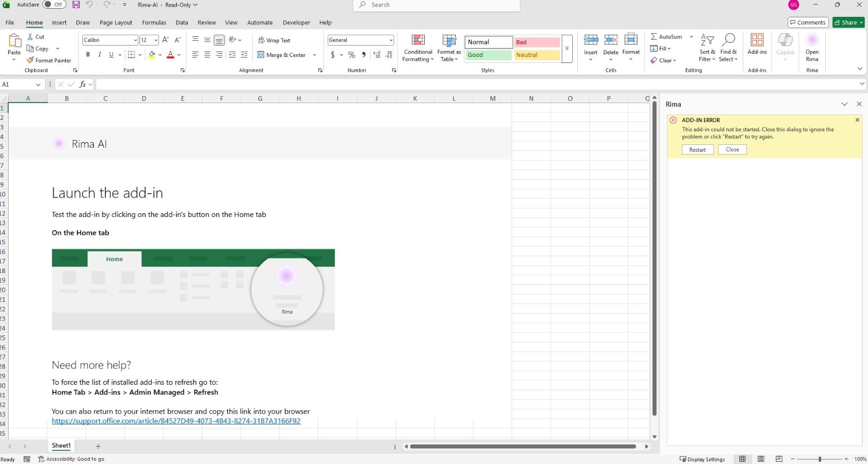Open the AutoSum dropdown arrow

coord(691,37)
